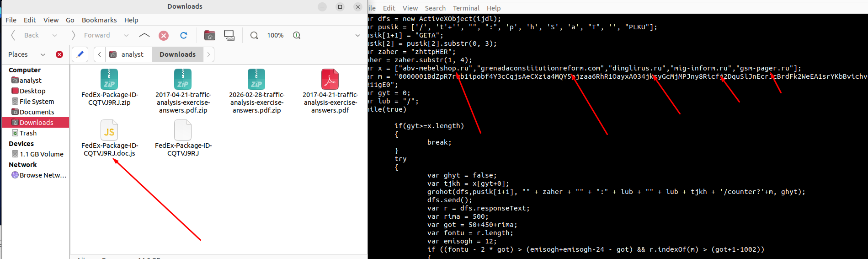Reload the current folder view
Viewport: 868px width, 259px height.
(184, 35)
